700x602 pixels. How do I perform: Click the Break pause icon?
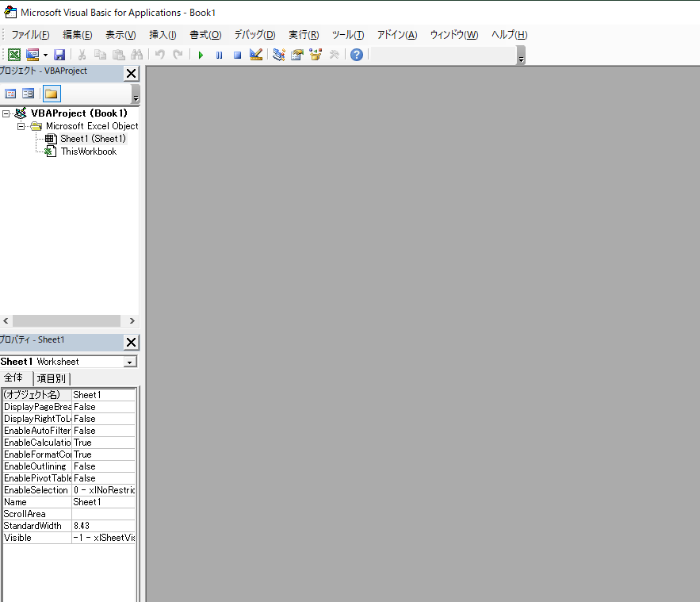(x=220, y=55)
